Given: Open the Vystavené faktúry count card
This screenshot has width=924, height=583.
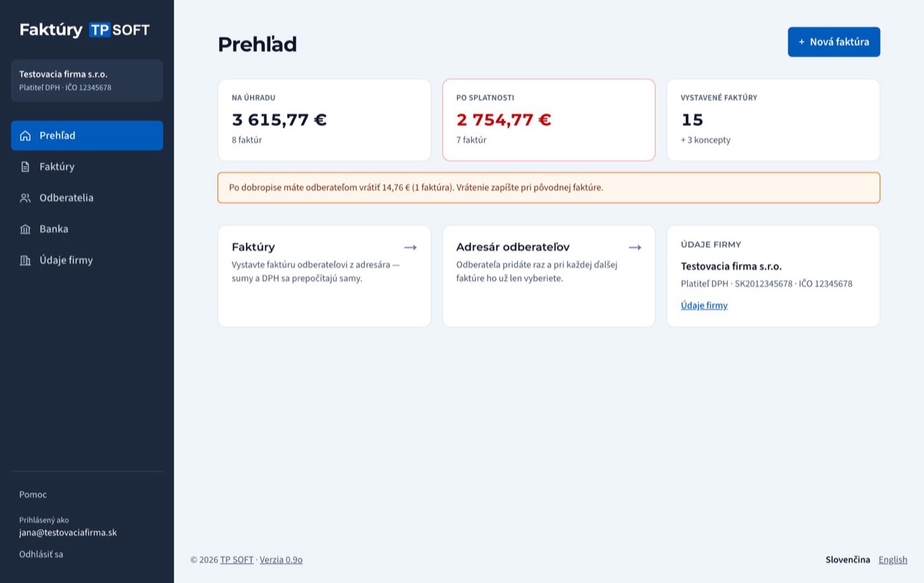Looking at the screenshot, I should coord(774,120).
